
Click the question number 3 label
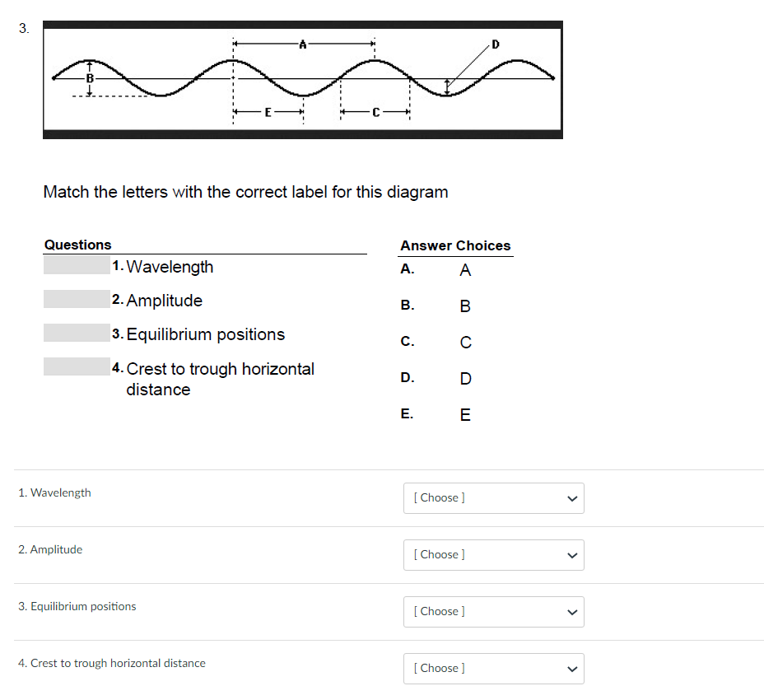23,29
